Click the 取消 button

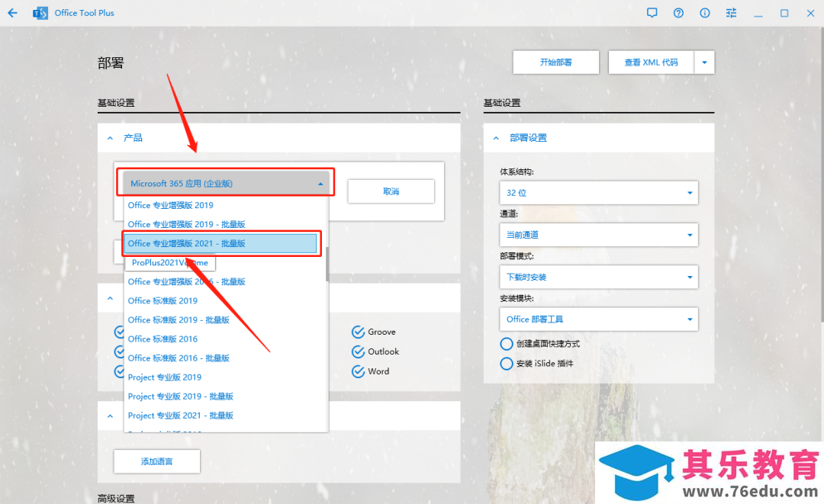click(391, 191)
